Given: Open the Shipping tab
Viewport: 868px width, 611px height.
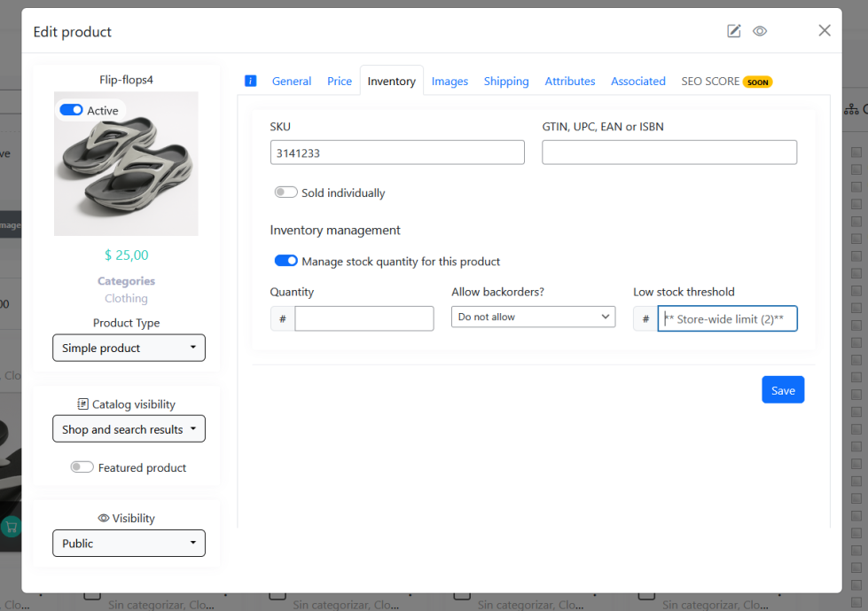Looking at the screenshot, I should [x=506, y=82].
